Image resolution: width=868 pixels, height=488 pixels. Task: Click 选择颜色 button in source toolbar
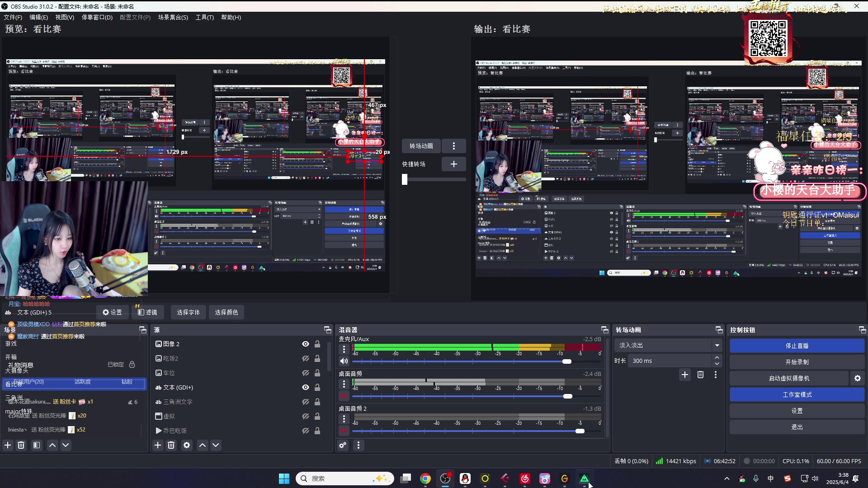click(x=226, y=312)
